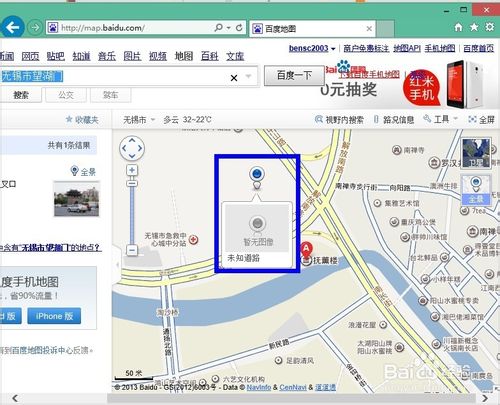This screenshot has height=405, width=500.
Task: Open the 百科 navigation link
Action: [x=209, y=56]
